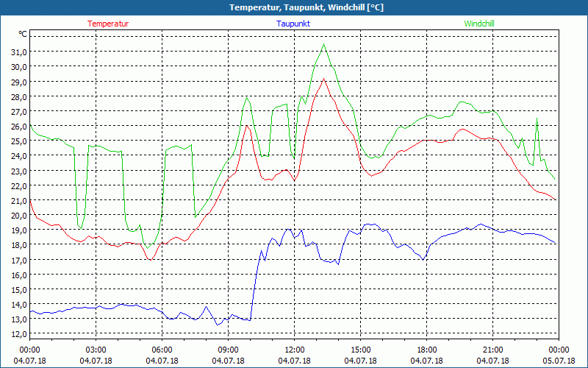The height and width of the screenshot is (368, 588).
Task: Click the 22,0 y-axis value
Action: click(19, 186)
